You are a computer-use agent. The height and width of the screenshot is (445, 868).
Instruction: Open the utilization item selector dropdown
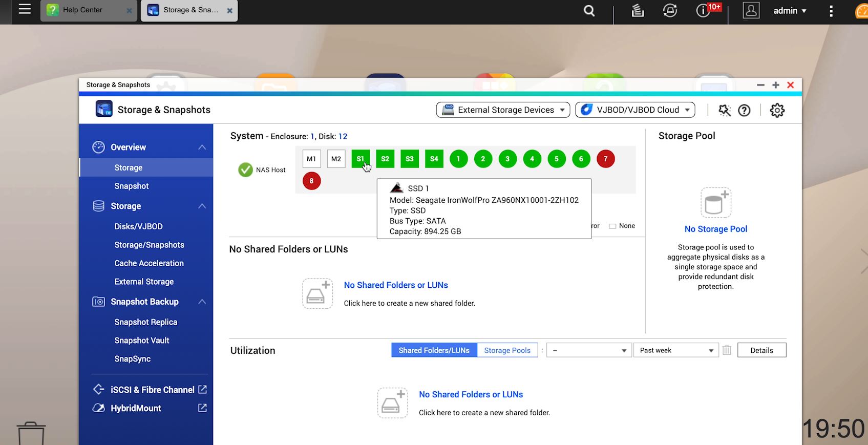[589, 350]
